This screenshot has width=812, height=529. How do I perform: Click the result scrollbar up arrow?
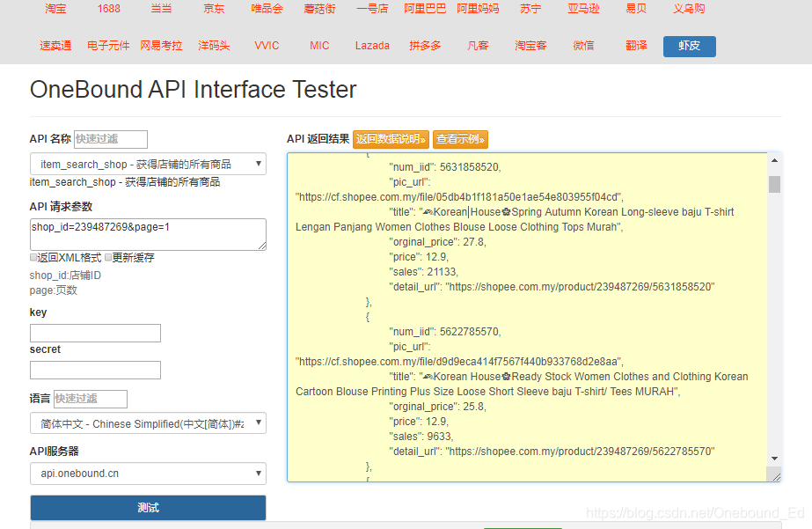pos(774,160)
